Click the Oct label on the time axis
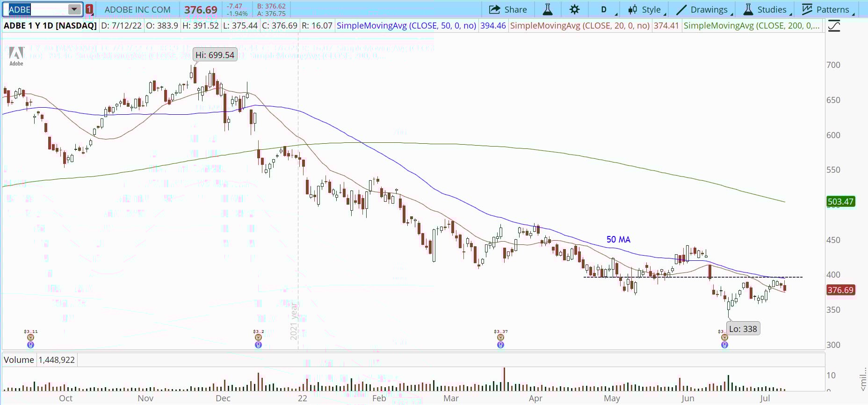Image resolution: width=868 pixels, height=405 pixels. pyautogui.click(x=65, y=398)
